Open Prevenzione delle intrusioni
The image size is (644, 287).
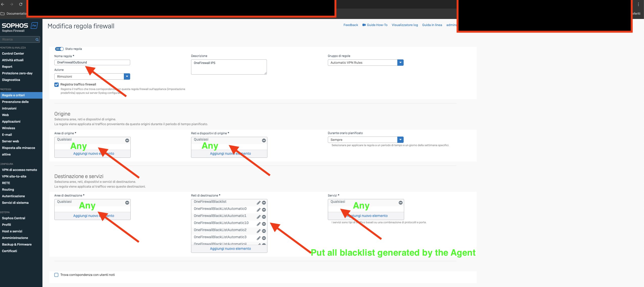pyautogui.click(x=15, y=105)
